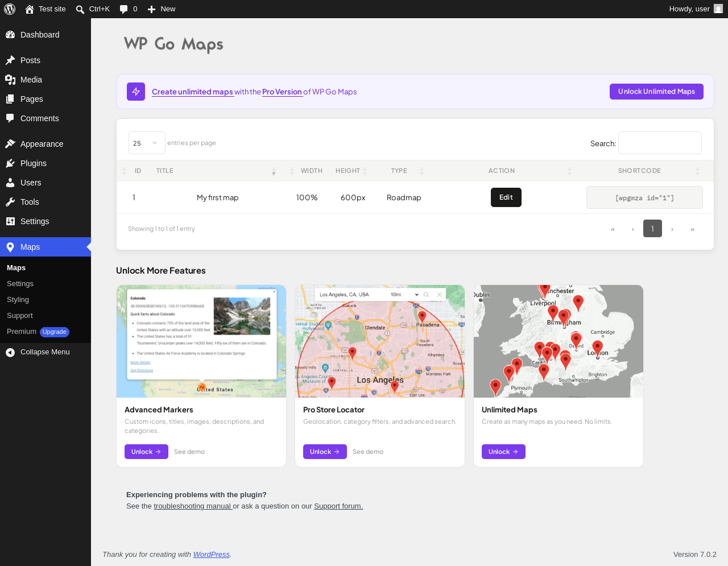
Task: Unlock the Advanced Markers feature
Action: [146, 452]
